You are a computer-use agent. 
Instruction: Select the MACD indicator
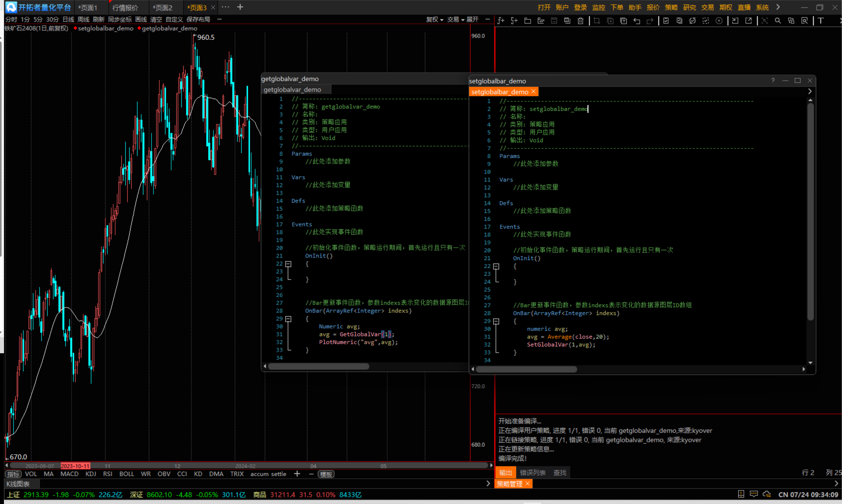69,474
